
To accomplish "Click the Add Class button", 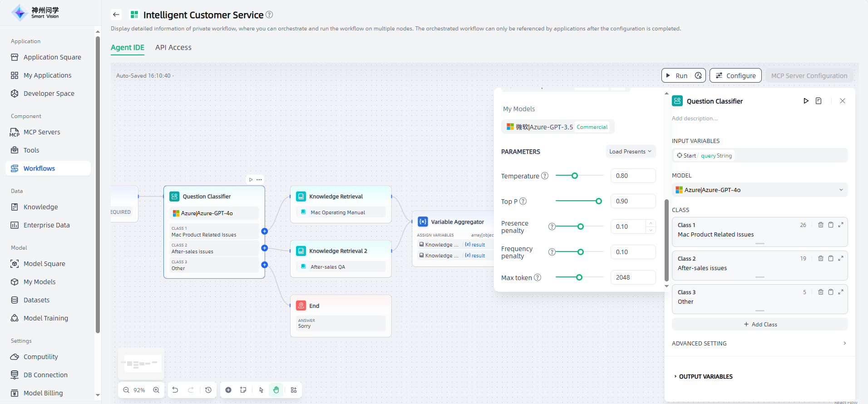I will tap(760, 324).
